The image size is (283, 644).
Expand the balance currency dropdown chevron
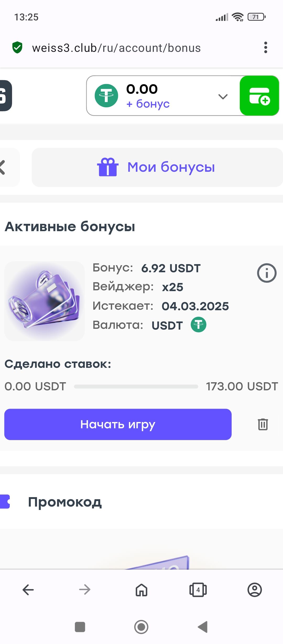[x=223, y=97]
